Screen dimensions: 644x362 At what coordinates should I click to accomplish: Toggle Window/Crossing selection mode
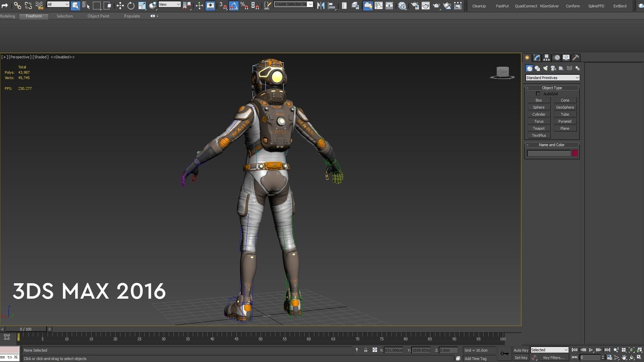(x=108, y=5)
